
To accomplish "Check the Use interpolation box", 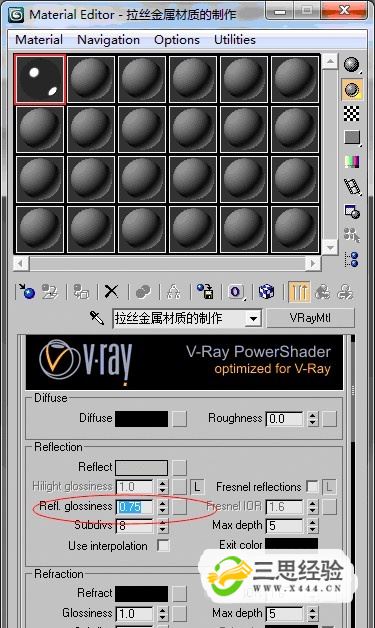I will point(163,545).
